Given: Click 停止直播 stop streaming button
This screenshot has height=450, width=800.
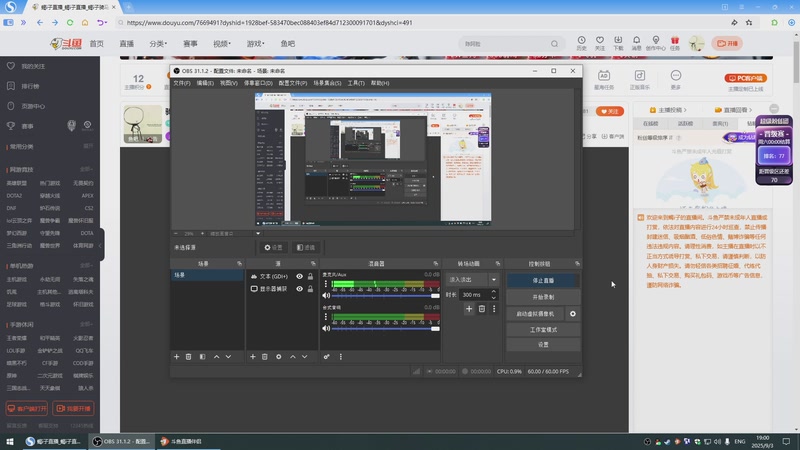Looking at the screenshot, I should coord(543,281).
